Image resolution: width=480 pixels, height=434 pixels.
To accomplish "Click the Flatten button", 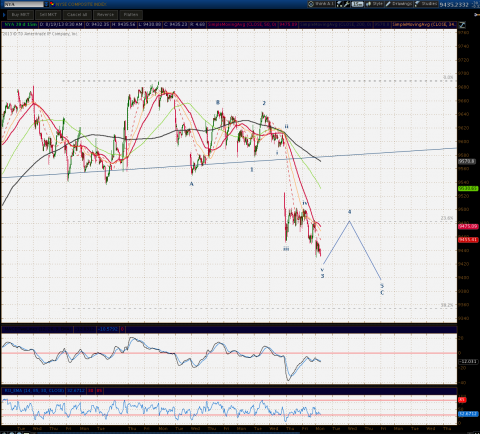I will tap(131, 15).
